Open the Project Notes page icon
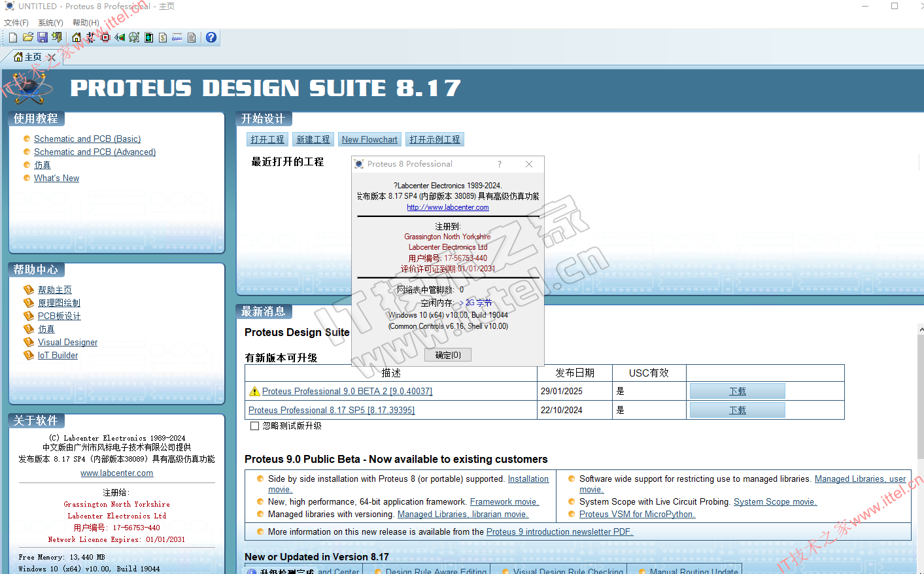 192,37
